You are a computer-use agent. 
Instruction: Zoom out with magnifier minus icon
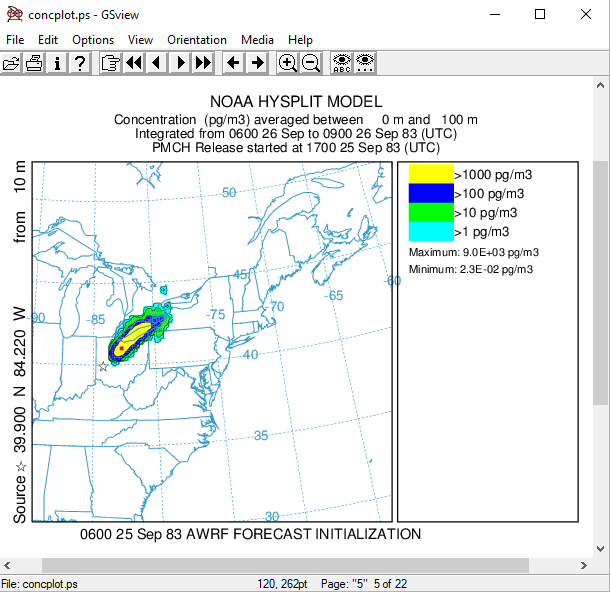coord(311,63)
